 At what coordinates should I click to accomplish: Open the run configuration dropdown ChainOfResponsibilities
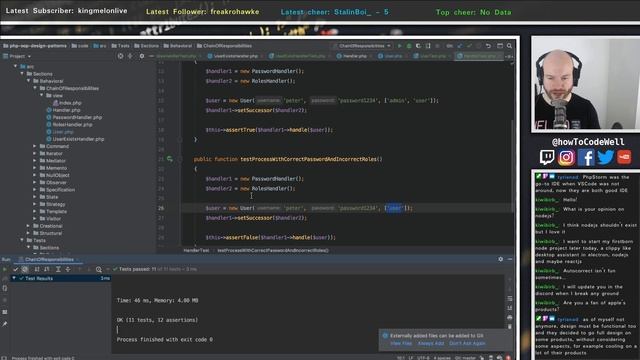(x=362, y=46)
